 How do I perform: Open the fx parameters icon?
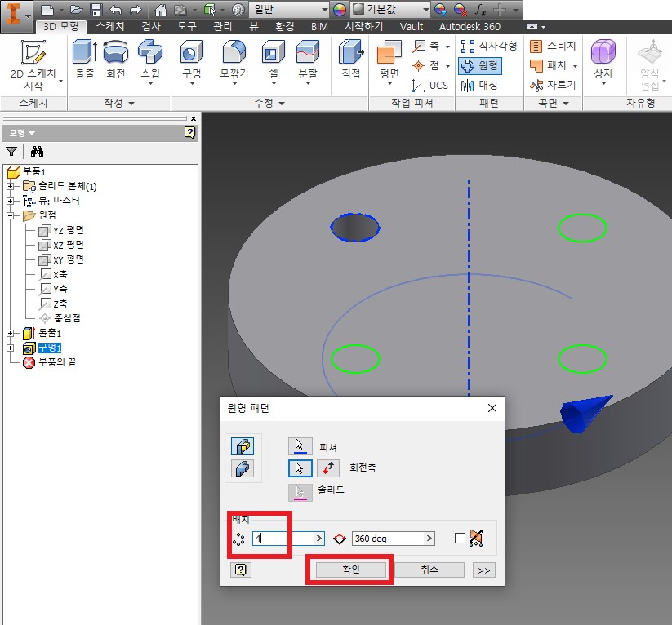pos(480,10)
